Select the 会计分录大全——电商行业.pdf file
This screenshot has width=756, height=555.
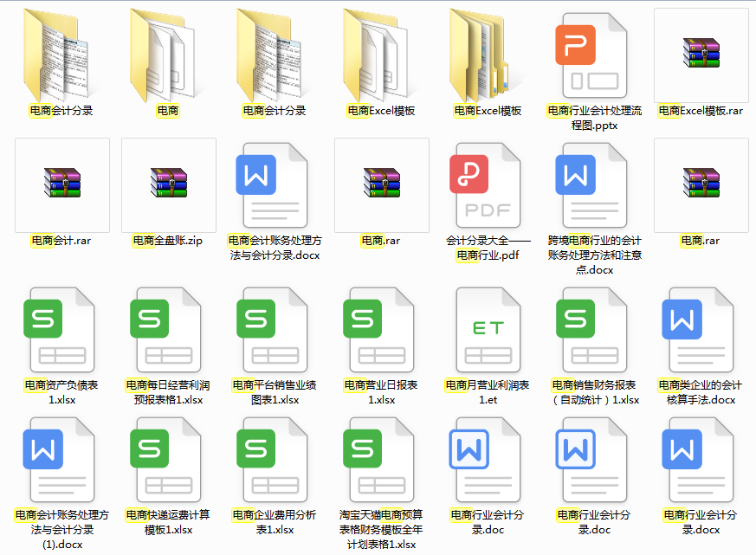coord(489,184)
